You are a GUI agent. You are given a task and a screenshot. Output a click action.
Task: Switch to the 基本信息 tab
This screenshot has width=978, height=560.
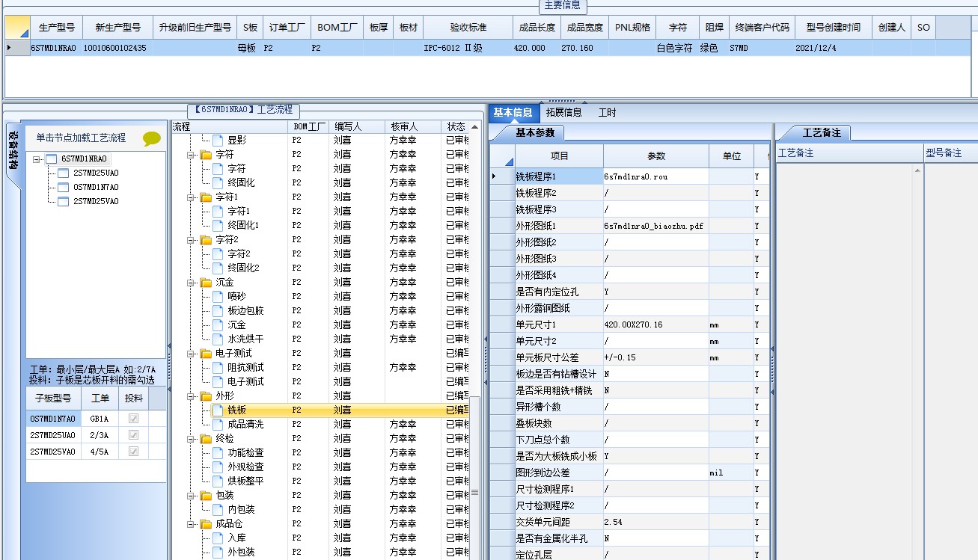[513, 113]
